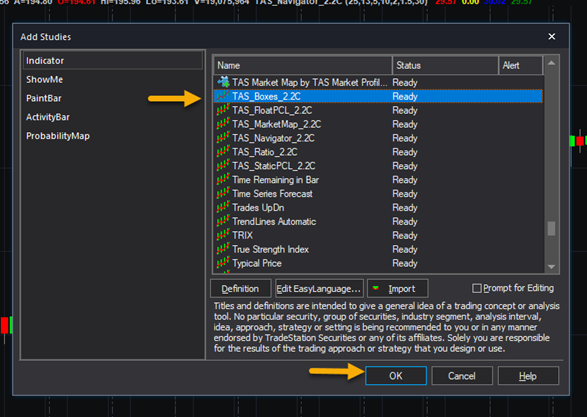Sort list by Status column header
587x417 pixels.
click(445, 66)
